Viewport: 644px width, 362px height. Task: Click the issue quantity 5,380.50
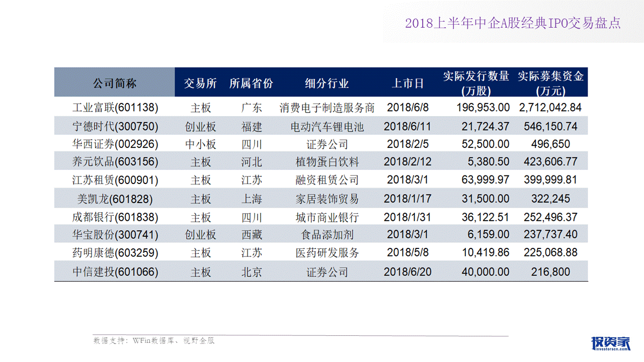(x=489, y=162)
